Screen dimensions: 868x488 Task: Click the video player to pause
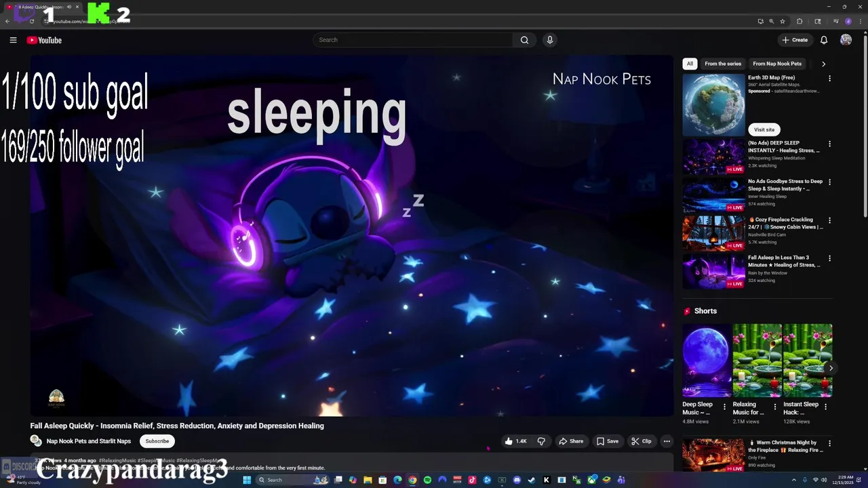pos(351,235)
